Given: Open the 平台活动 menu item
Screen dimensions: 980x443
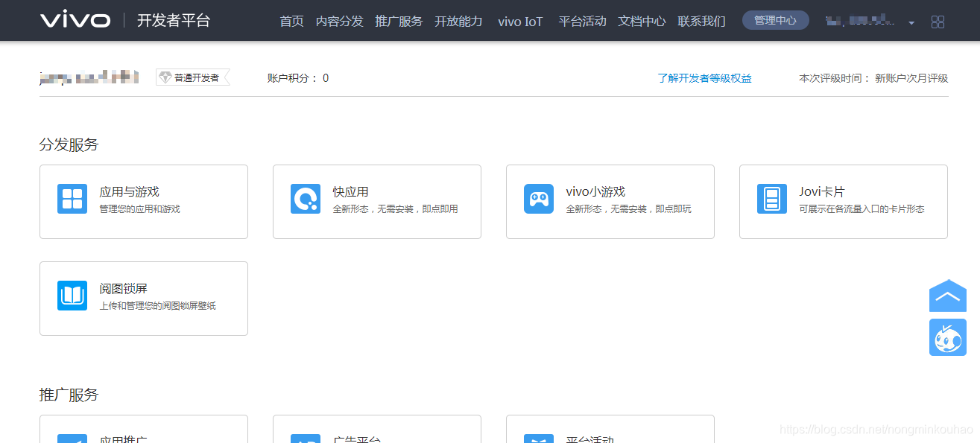Looking at the screenshot, I should [x=582, y=21].
